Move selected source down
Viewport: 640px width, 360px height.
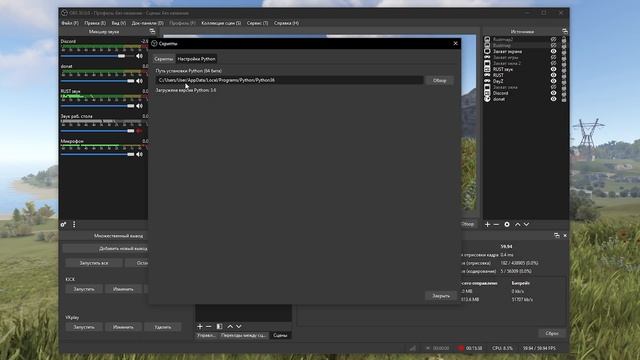coord(527,224)
